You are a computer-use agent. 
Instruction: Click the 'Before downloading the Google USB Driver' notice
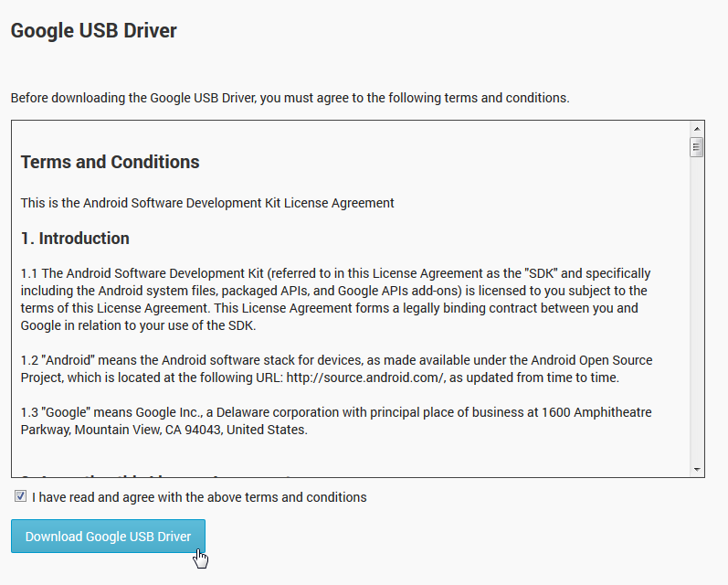290,98
